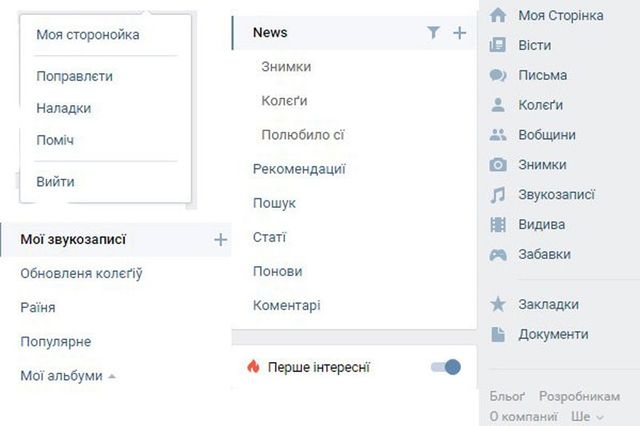Add a tab with plus next to News
The width and height of the screenshot is (640, 426).
click(460, 33)
